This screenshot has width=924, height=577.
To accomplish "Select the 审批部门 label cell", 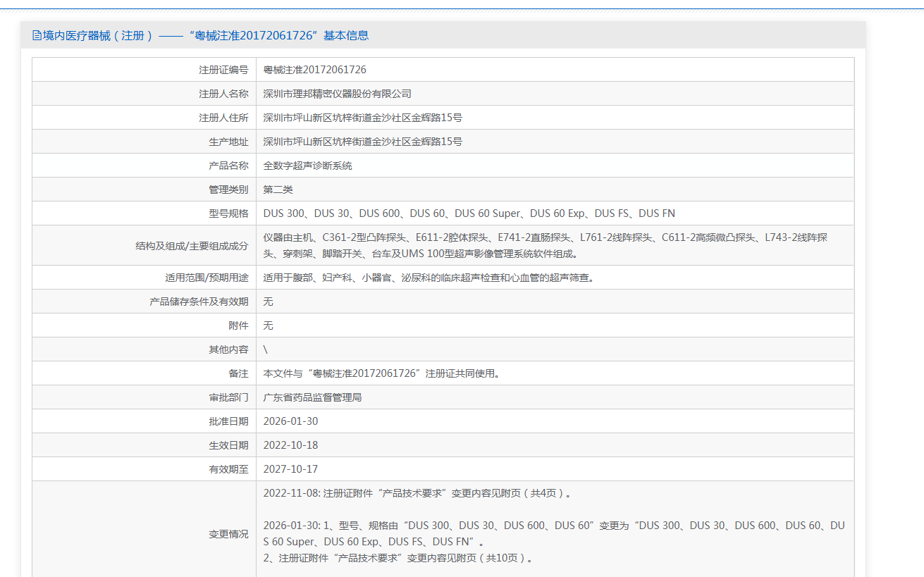I will (x=144, y=397).
